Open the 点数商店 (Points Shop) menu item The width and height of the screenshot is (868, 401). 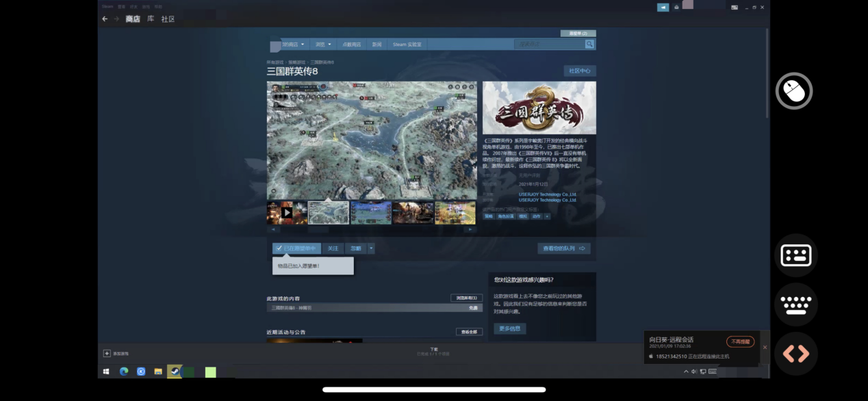point(351,44)
